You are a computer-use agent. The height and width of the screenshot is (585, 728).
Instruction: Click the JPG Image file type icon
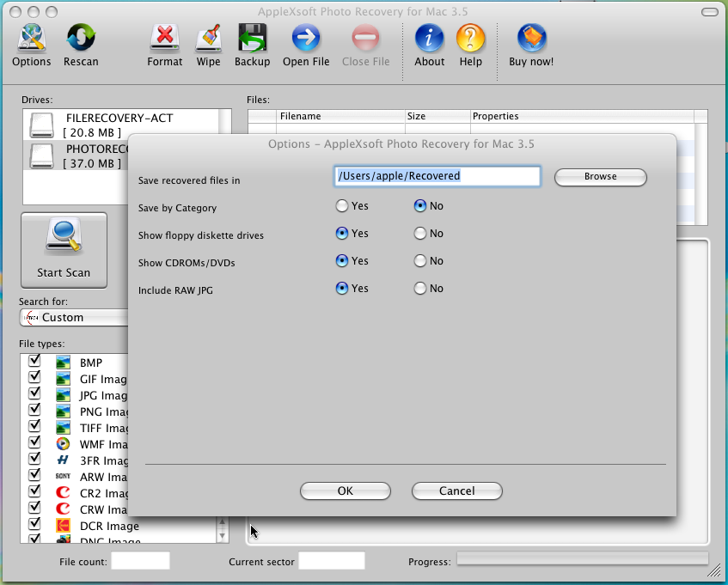tap(63, 395)
